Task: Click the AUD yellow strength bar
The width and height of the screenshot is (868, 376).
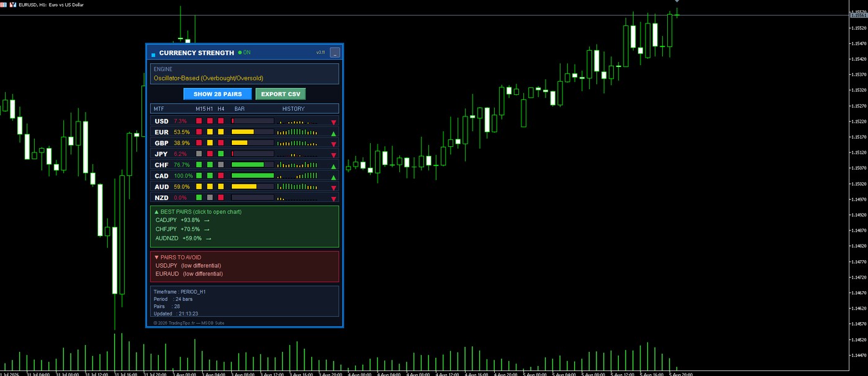Action: pos(244,186)
